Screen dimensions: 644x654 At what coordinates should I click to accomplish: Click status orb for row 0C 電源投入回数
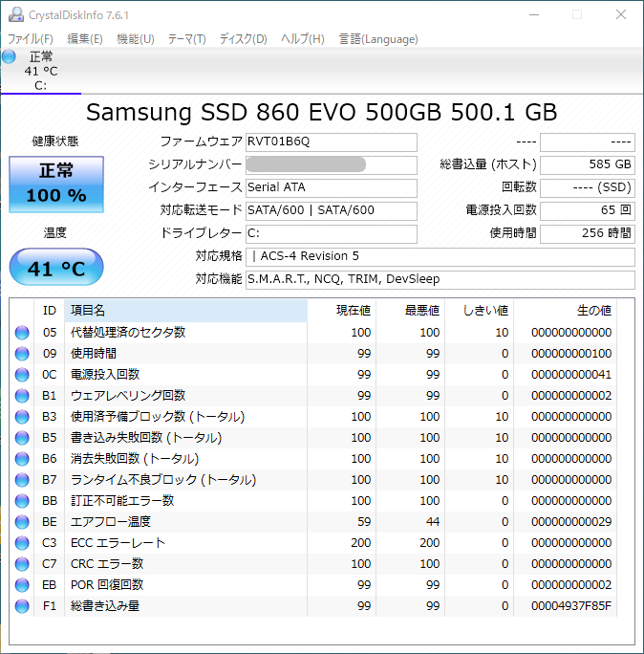point(22,375)
